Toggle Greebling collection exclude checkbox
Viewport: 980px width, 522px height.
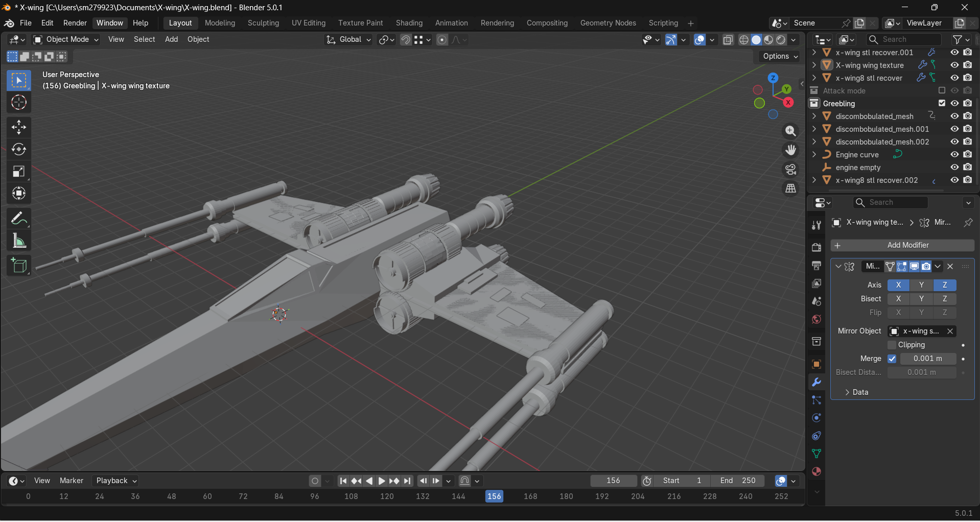942,103
